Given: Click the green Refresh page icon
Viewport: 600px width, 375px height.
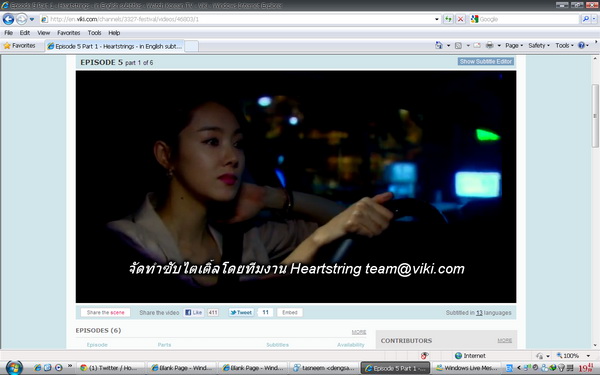Looking at the screenshot, I should pyautogui.click(x=448, y=19).
